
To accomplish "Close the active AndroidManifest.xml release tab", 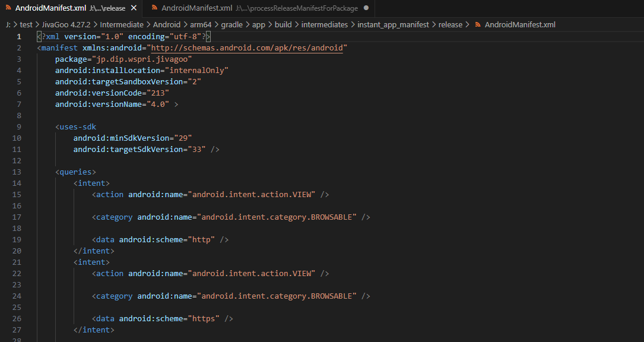I will 133,8.
